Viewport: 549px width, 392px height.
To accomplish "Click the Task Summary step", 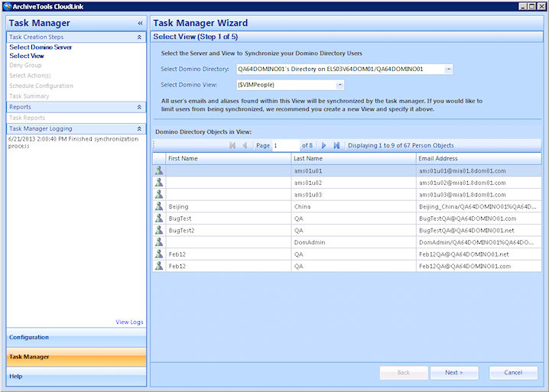I will [x=29, y=96].
